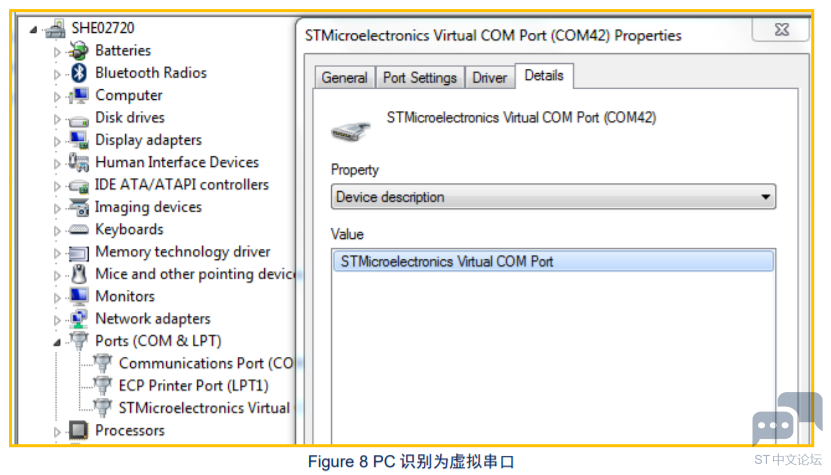831x475 pixels.
Task: Click the Mice and pointing devices icon
Action: 79,274
